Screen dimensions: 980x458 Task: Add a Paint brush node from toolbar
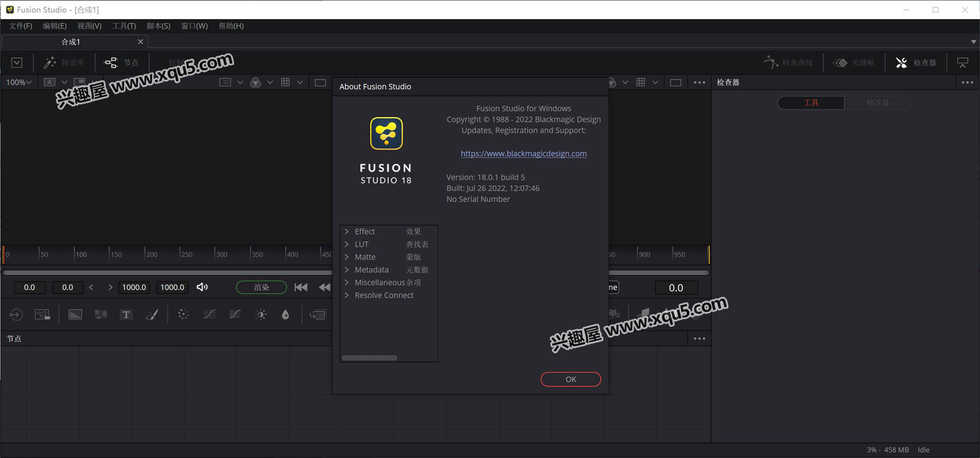click(x=152, y=315)
